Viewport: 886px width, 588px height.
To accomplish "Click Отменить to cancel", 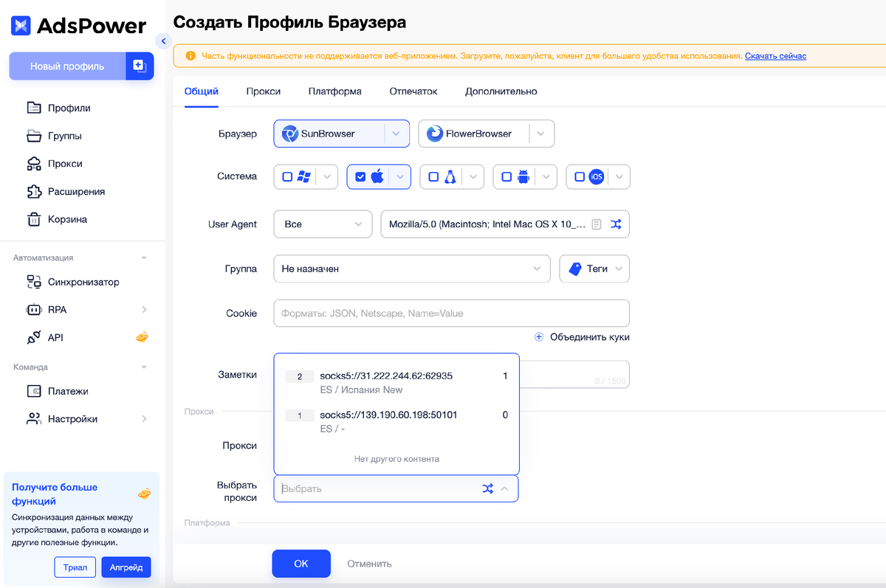I will 369,564.
